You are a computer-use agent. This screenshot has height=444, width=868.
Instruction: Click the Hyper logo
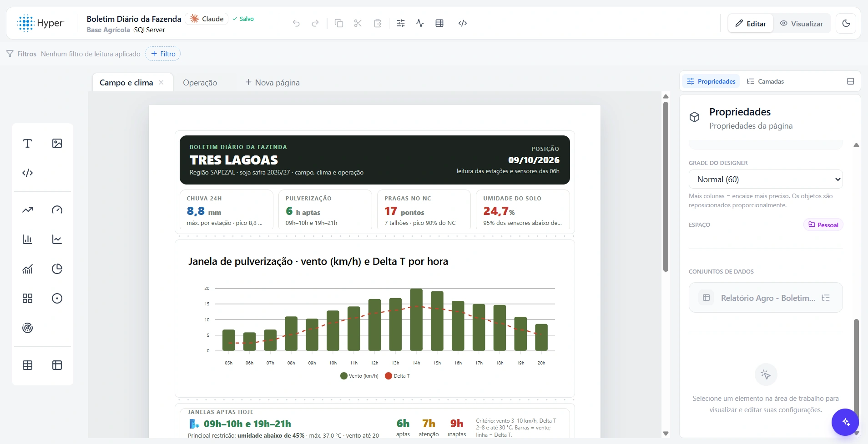click(40, 23)
